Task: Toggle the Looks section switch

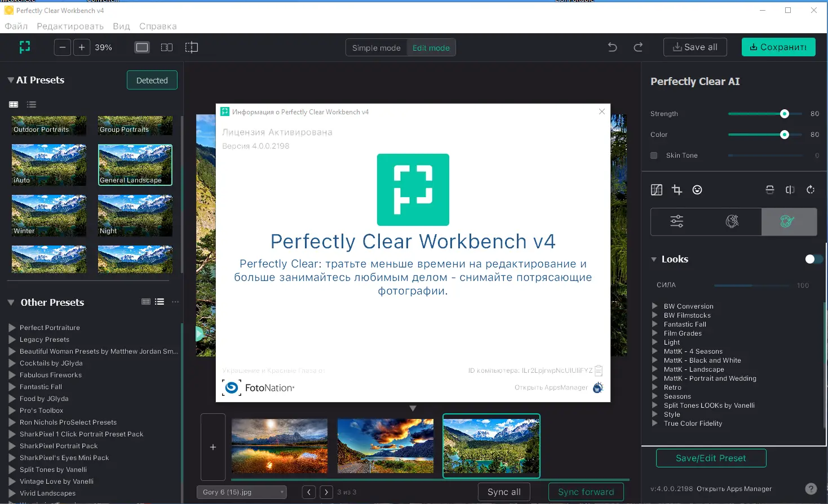Action: [813, 258]
